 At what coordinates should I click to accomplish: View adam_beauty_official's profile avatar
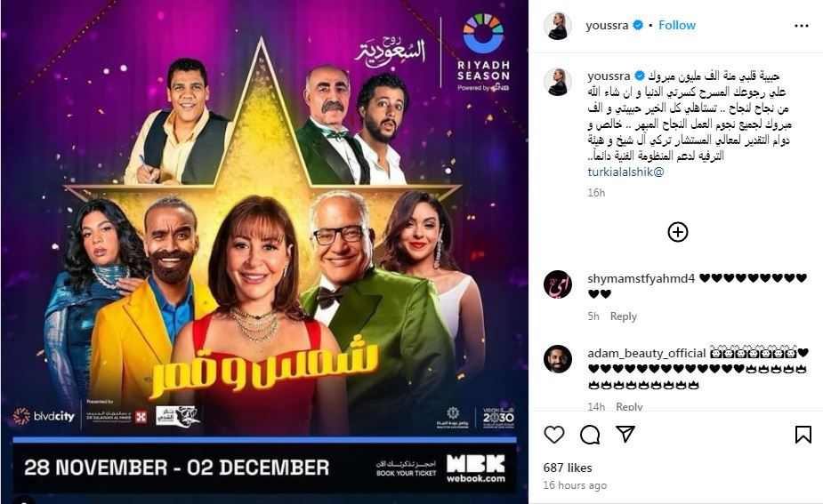click(557, 359)
